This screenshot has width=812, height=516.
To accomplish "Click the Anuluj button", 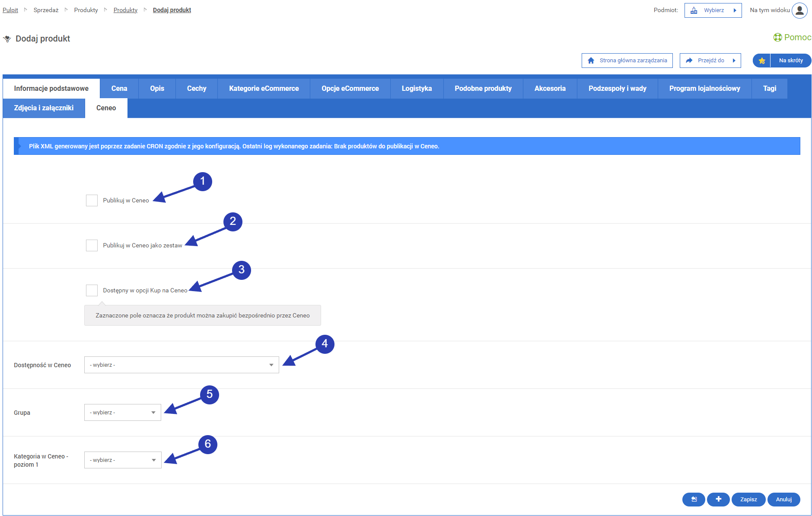I will pos(783,499).
